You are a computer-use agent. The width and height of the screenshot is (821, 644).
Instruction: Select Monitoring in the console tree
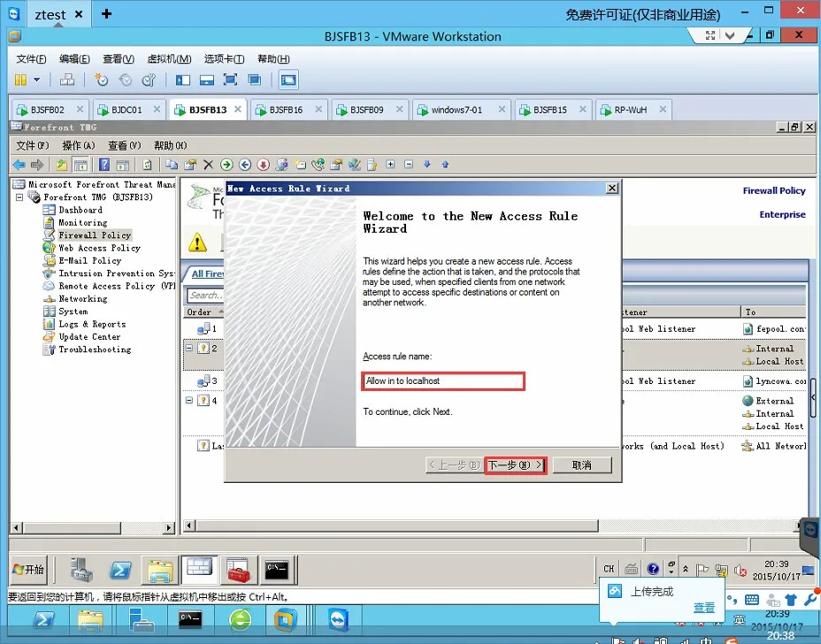83,223
